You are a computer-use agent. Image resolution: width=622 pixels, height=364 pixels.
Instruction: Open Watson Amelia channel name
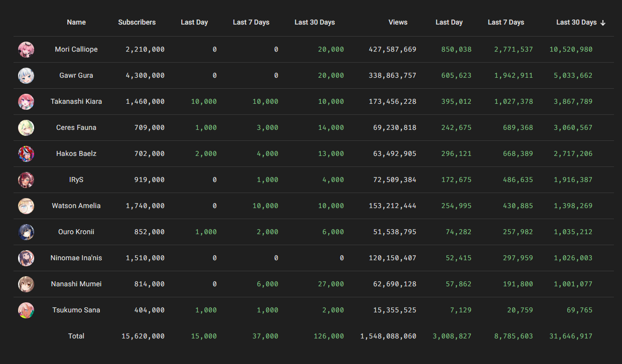tap(76, 206)
